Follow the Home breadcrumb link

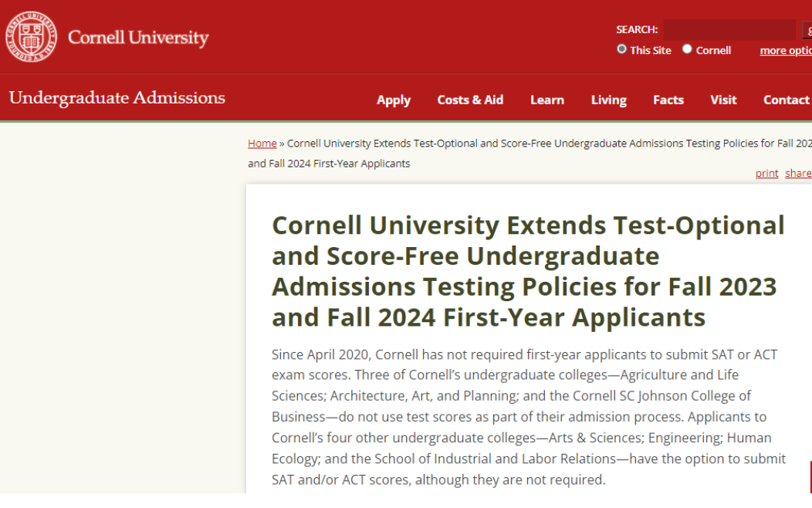coord(262,144)
